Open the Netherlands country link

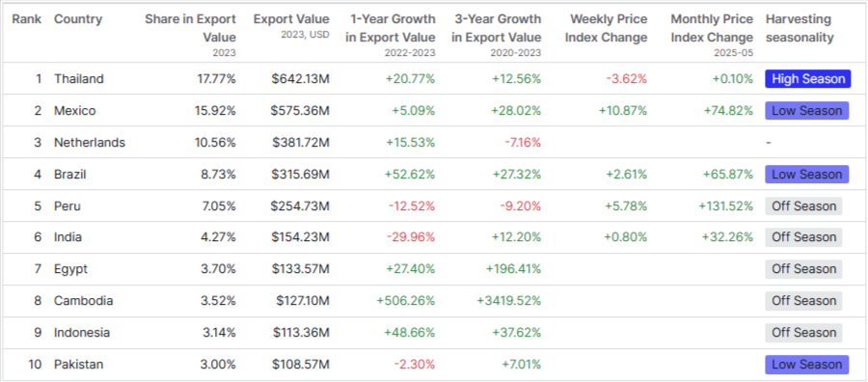pyautogui.click(x=90, y=142)
